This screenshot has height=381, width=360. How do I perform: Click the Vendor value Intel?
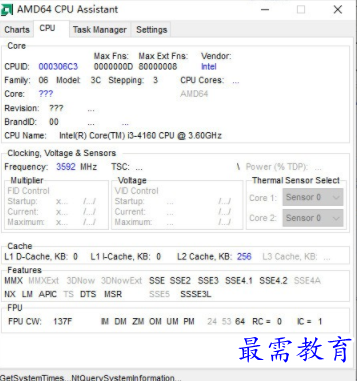click(x=209, y=67)
